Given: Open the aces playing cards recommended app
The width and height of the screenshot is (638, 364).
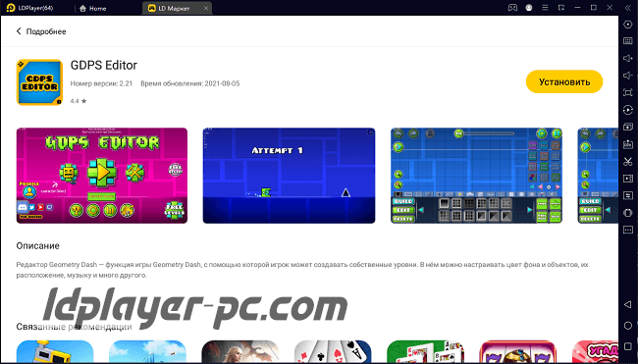Looking at the screenshot, I should (333, 351).
